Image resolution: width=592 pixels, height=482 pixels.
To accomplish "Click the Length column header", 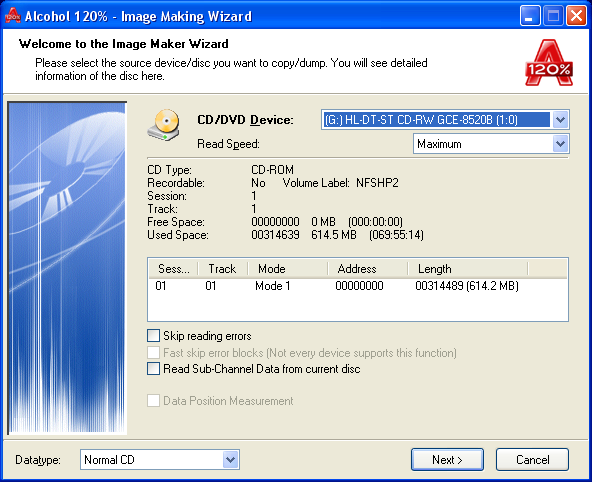I will coord(468,269).
